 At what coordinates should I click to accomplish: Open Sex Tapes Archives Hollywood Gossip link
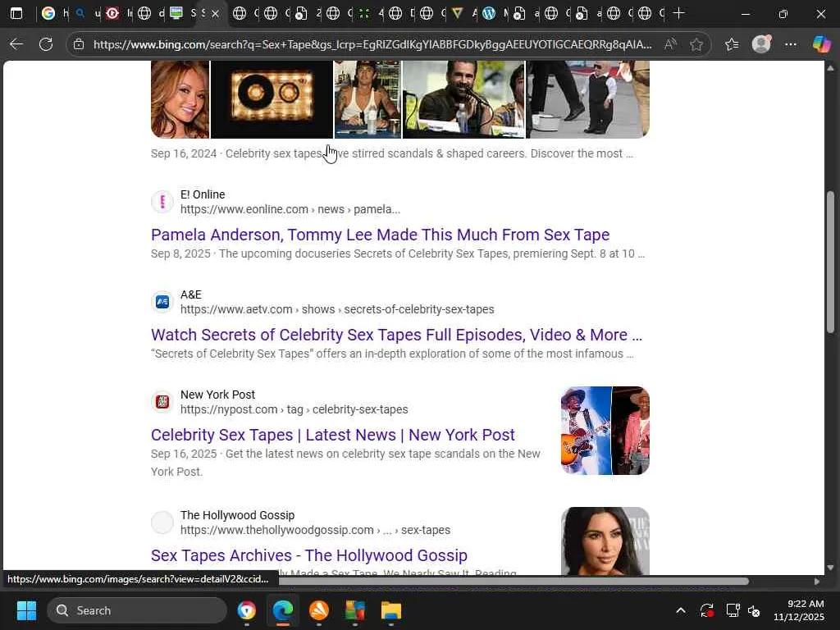point(309,555)
